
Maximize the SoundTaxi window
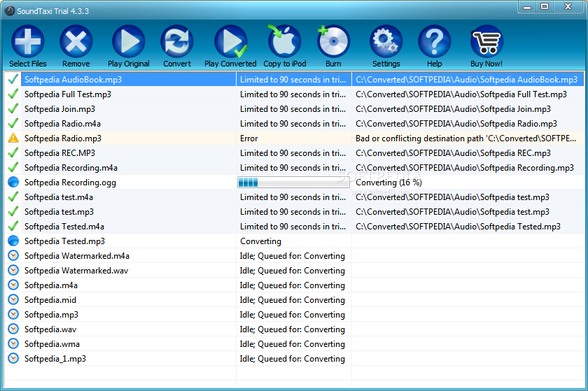coord(545,6)
